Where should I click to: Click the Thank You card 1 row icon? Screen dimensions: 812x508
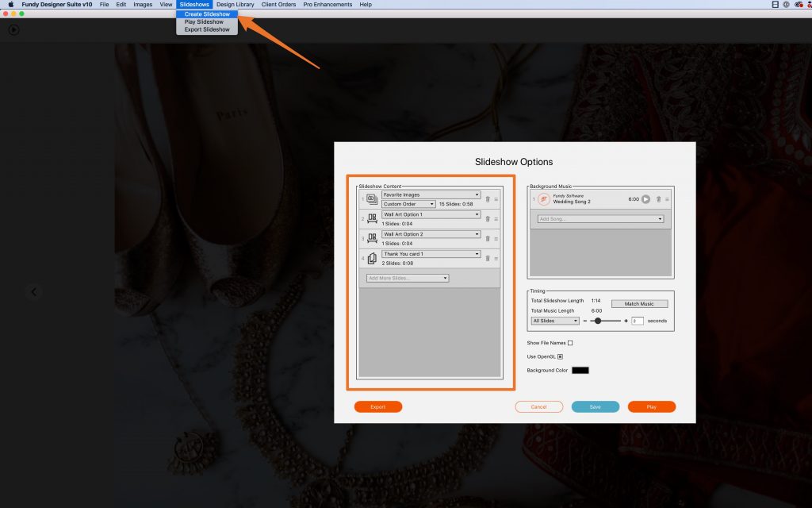372,258
